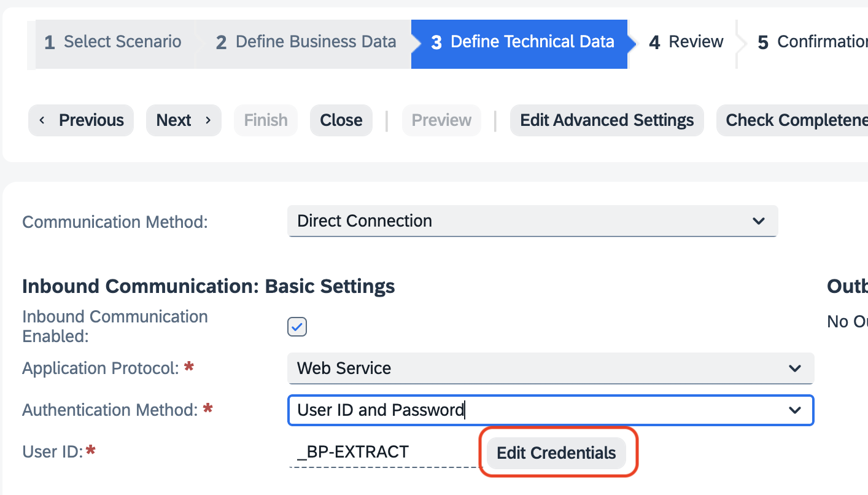This screenshot has width=868, height=495.
Task: Click the Application Protocol dropdown chevron
Action: (x=796, y=368)
